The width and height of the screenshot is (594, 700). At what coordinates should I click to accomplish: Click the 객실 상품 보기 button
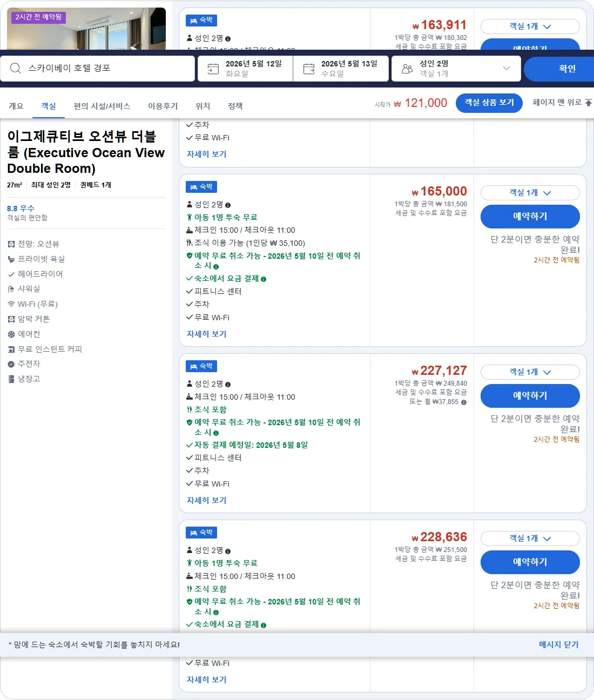tap(489, 103)
